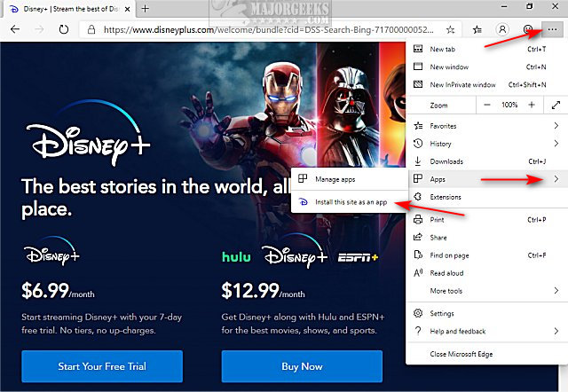Click the large Disney+ logo

tap(88, 133)
